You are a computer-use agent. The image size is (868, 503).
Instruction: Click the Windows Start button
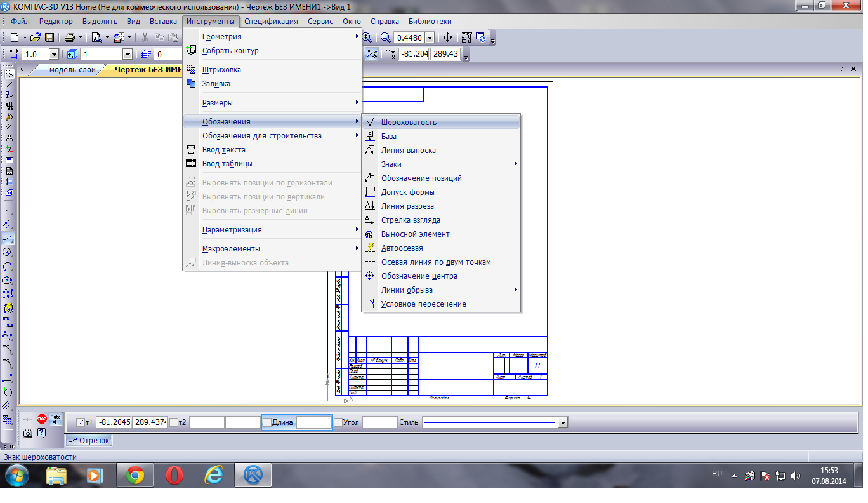coord(17,475)
